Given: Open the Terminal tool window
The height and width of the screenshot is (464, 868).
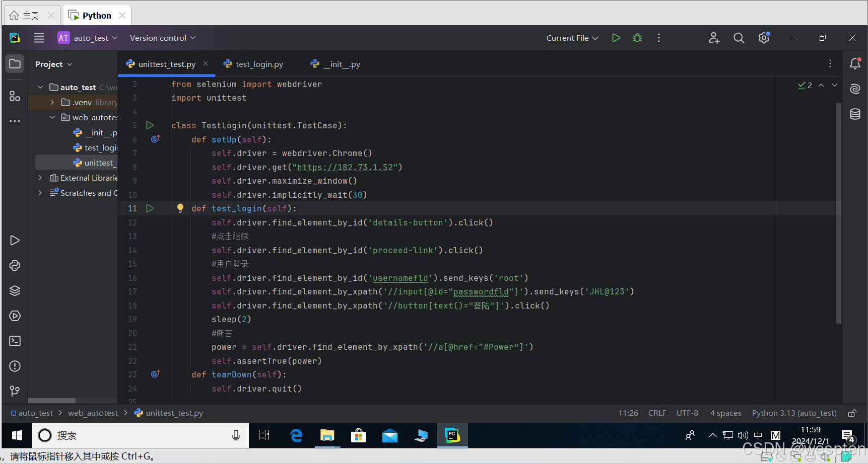Looking at the screenshot, I should click(x=14, y=341).
